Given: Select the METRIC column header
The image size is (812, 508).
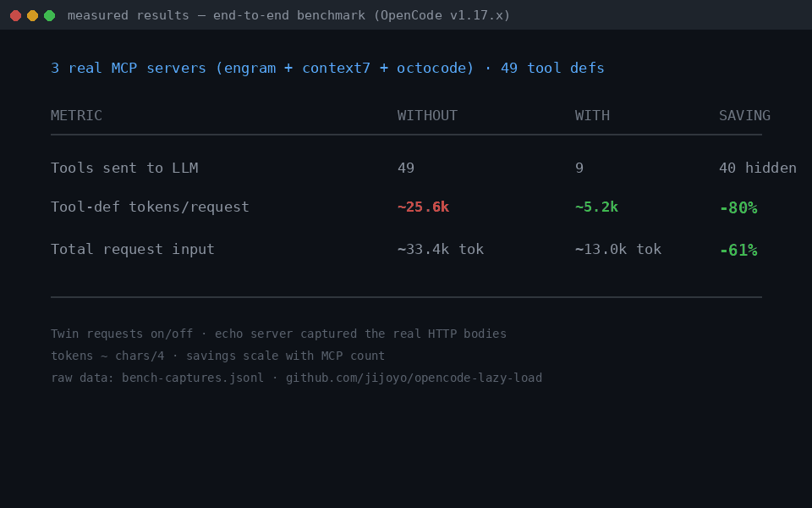Looking at the screenshot, I should [x=76, y=115].
